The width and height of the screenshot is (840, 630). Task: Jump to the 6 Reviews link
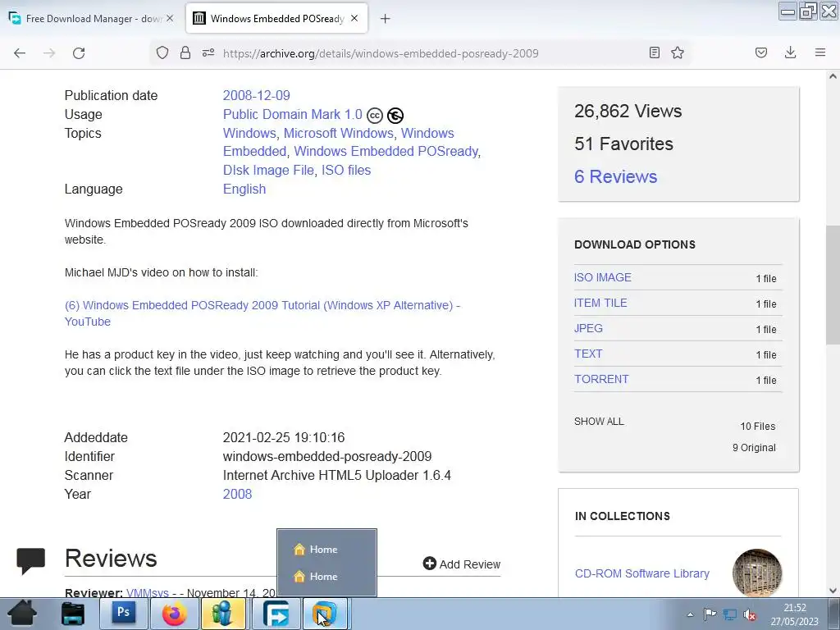tap(615, 177)
